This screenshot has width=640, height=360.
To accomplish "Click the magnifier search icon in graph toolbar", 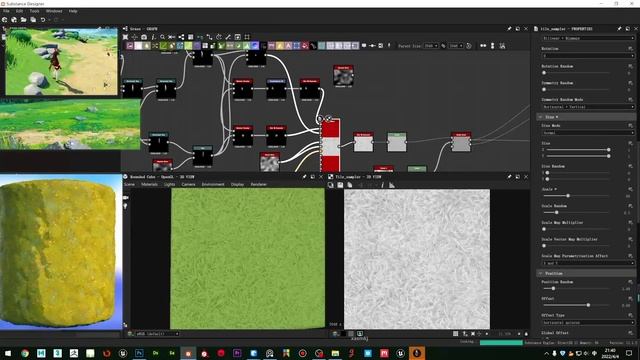I will 162,37.
